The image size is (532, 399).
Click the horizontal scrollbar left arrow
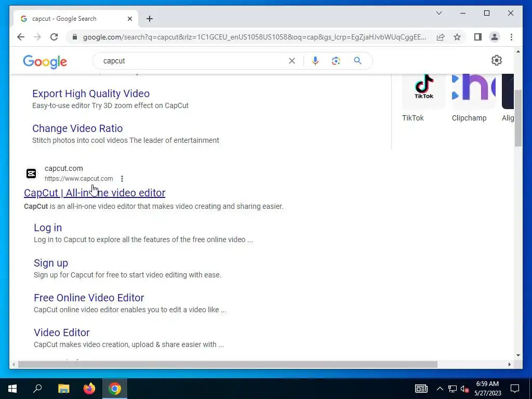pos(14,364)
